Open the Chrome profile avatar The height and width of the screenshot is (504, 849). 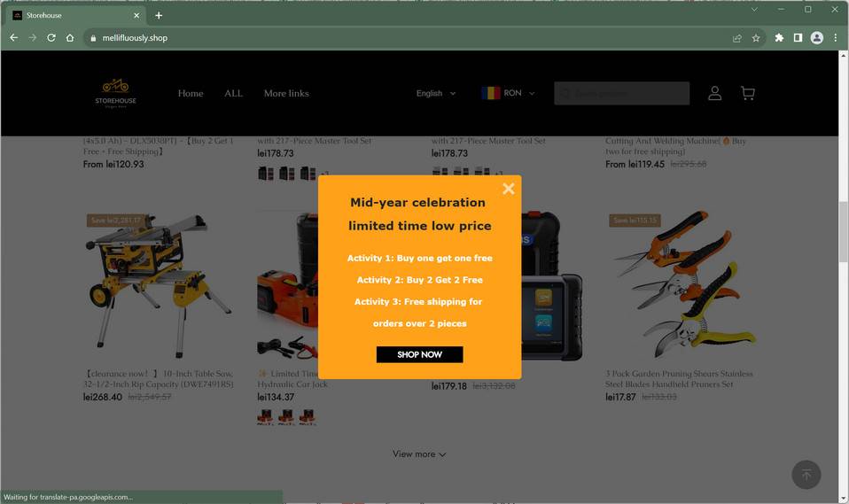pos(816,38)
